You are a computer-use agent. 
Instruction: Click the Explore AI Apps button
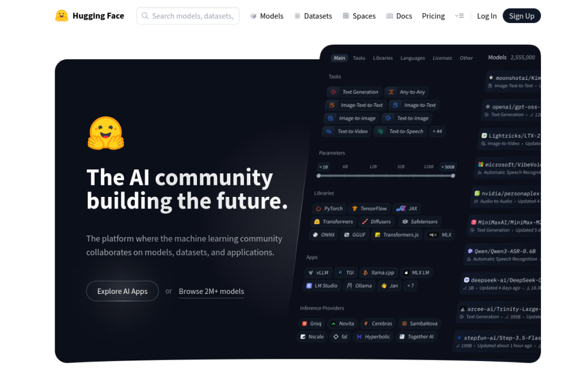tap(122, 292)
